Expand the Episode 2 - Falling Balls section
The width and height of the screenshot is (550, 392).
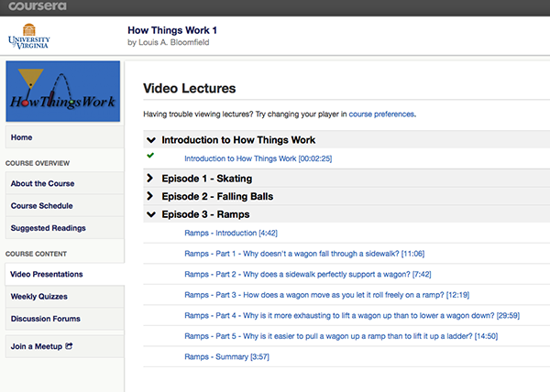coord(150,197)
